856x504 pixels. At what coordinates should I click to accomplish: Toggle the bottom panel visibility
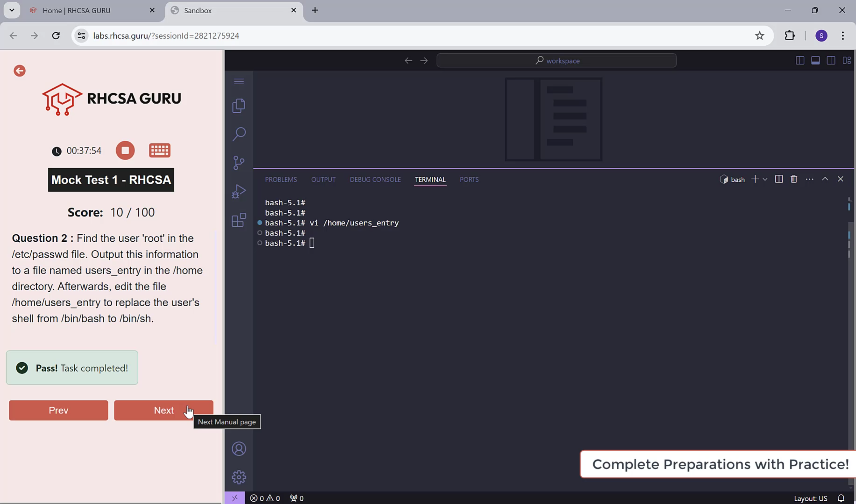(x=816, y=61)
